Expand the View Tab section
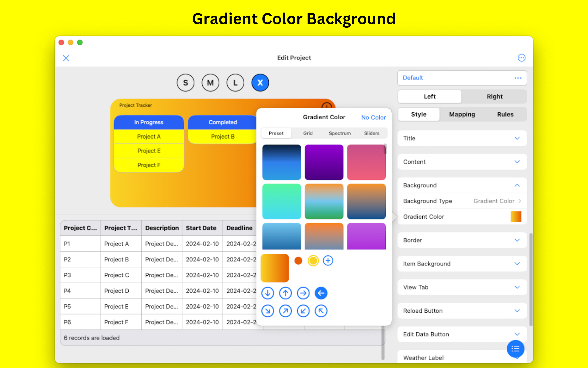 click(x=462, y=287)
